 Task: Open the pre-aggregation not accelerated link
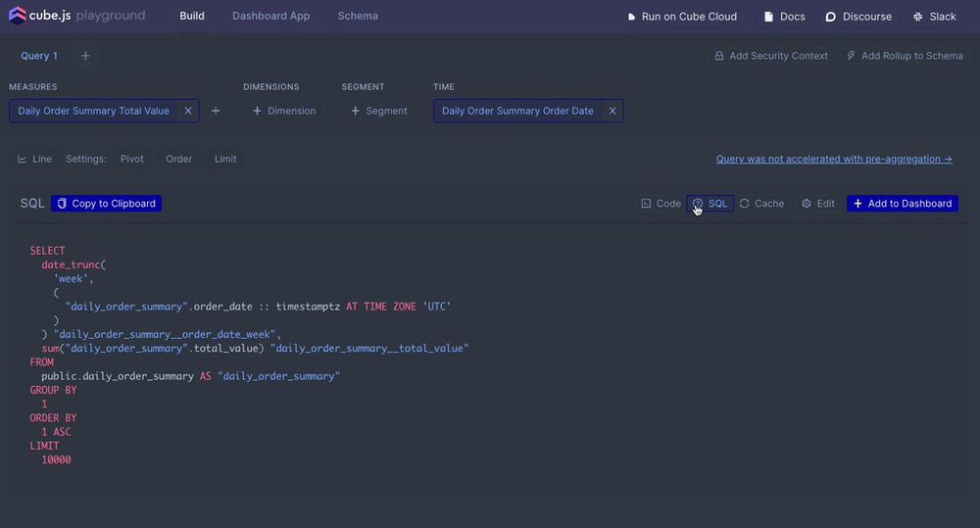click(x=834, y=159)
